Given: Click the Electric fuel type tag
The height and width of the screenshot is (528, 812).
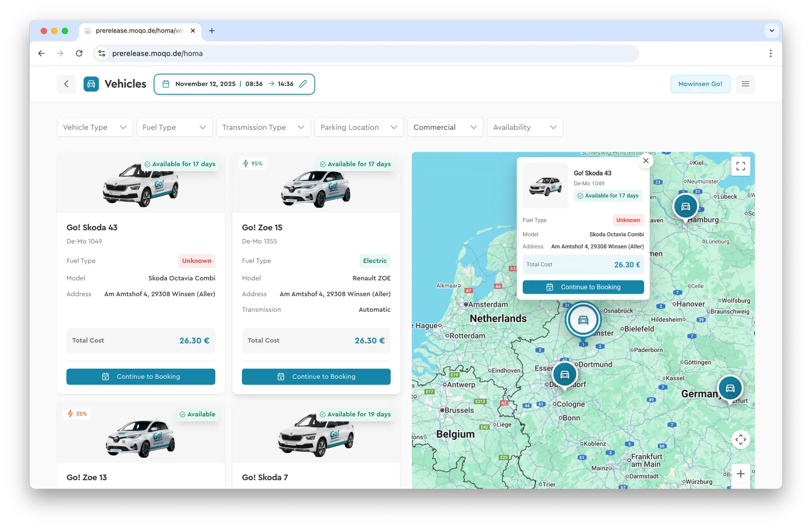Looking at the screenshot, I should 375,261.
